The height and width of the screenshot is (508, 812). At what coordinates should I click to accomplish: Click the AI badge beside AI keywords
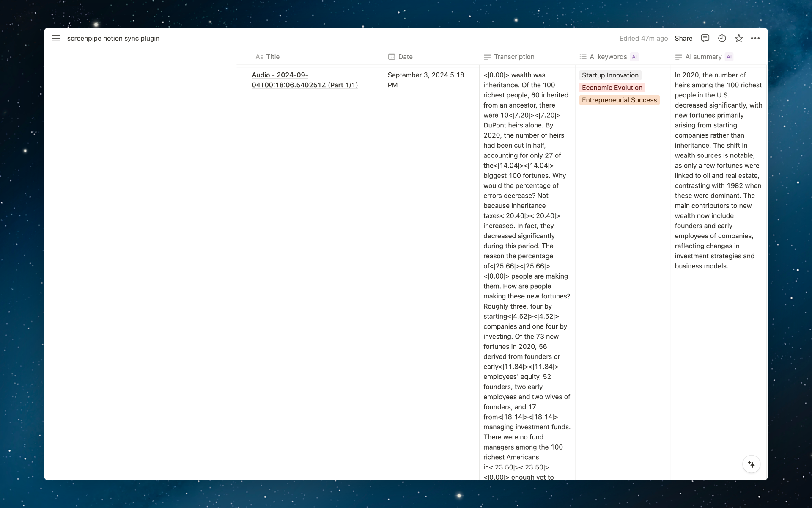(634, 57)
